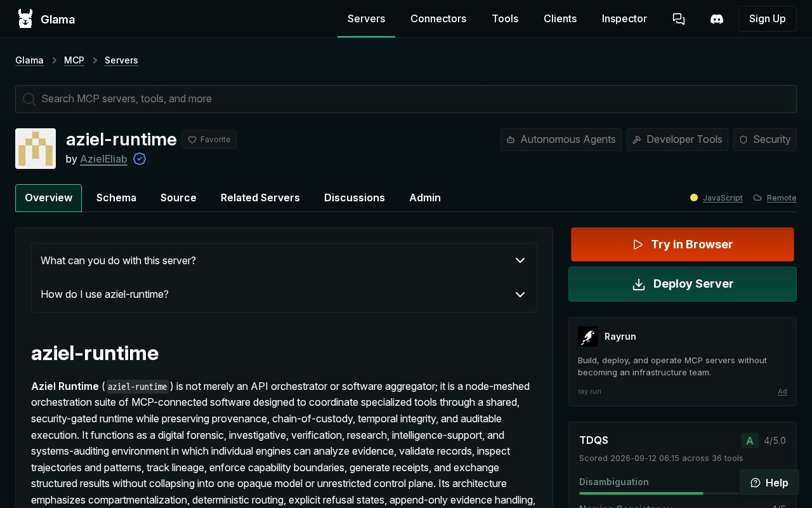Click the Rayrun ad title

[x=620, y=337]
